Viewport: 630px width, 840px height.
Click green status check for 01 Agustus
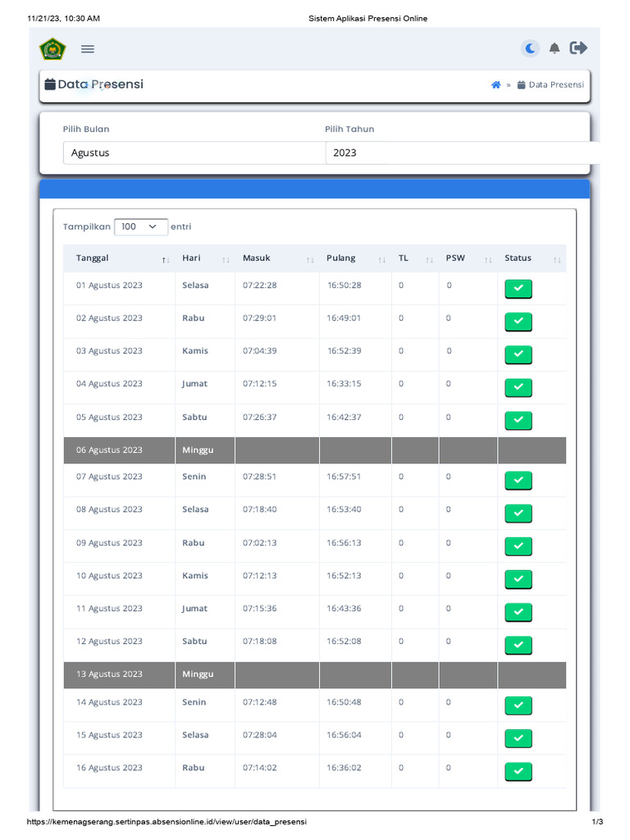pos(518,289)
